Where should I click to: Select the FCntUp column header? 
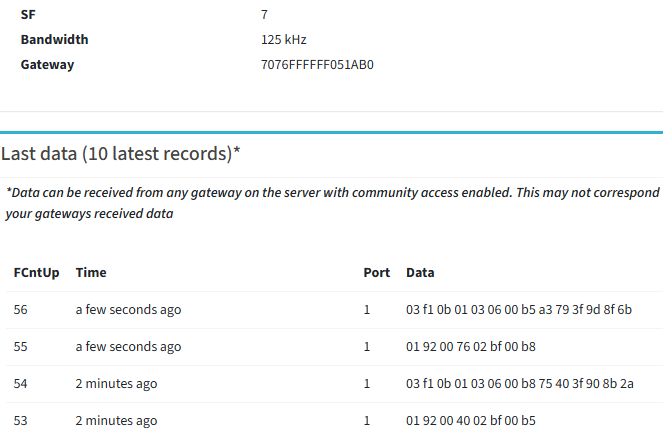(36, 273)
